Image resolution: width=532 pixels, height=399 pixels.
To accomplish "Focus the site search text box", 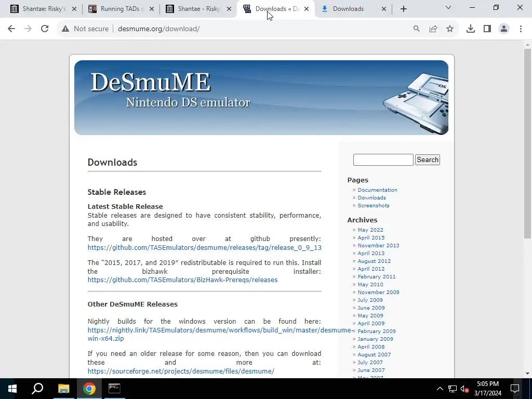I will click(x=383, y=160).
